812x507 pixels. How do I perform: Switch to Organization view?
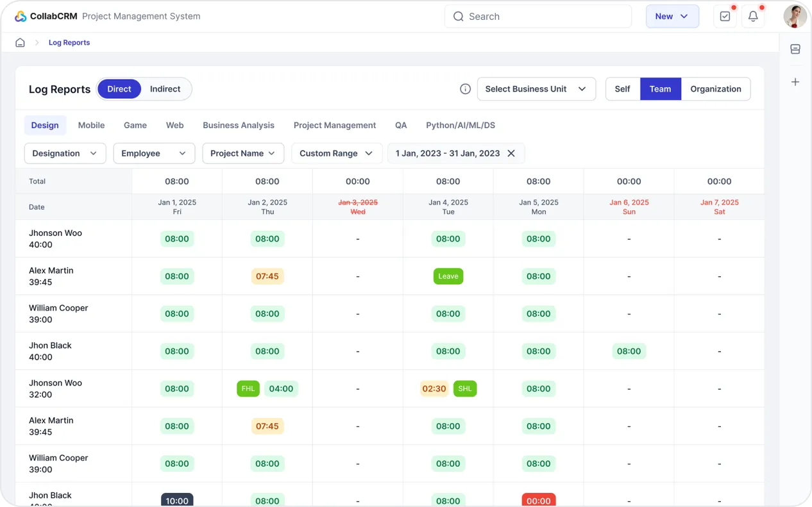pyautogui.click(x=715, y=89)
